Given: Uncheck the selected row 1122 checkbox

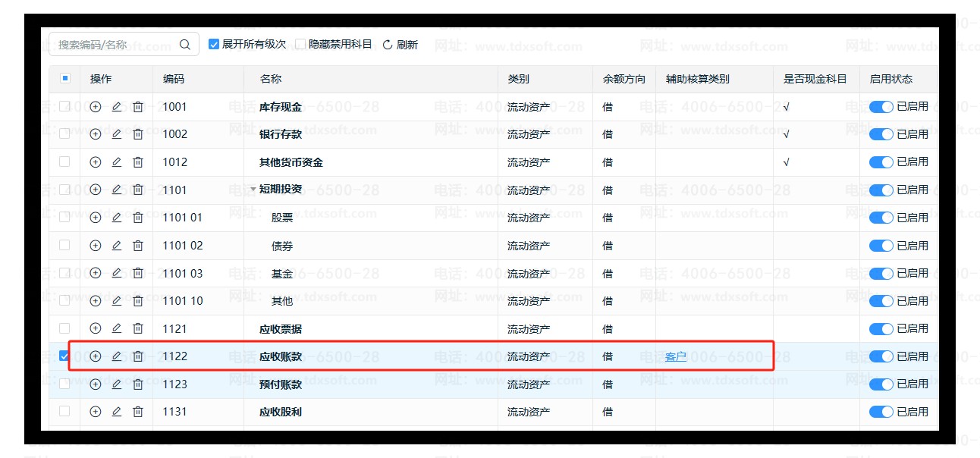Looking at the screenshot, I should click(64, 356).
